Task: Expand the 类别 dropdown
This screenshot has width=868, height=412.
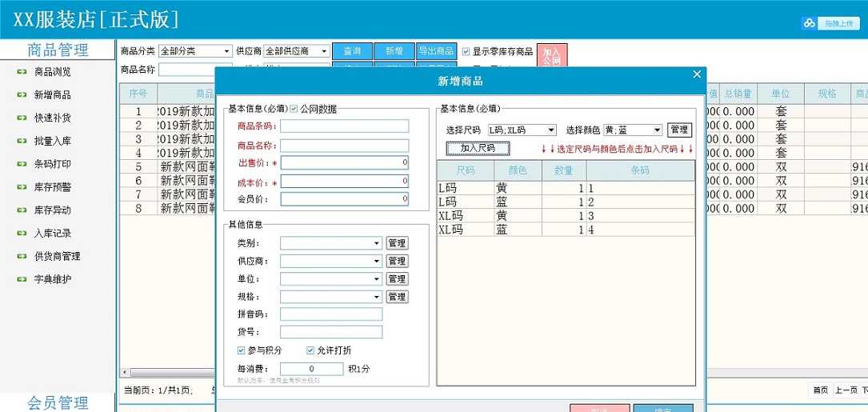Action: pos(377,244)
